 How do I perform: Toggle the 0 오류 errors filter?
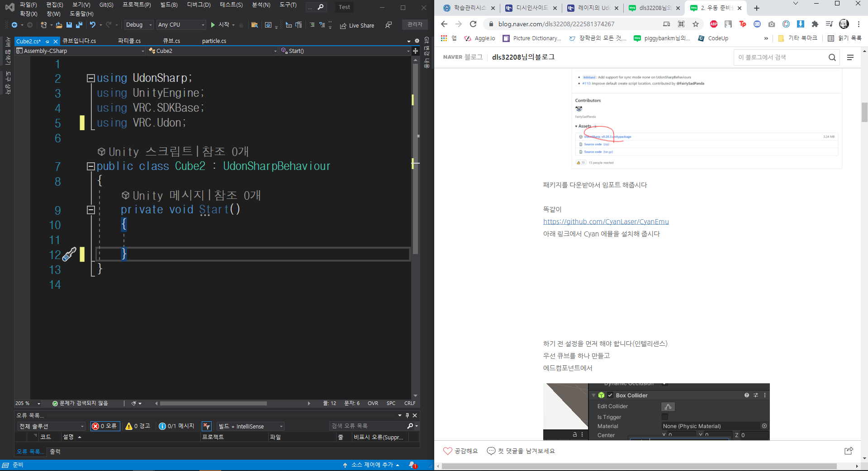[105, 426]
